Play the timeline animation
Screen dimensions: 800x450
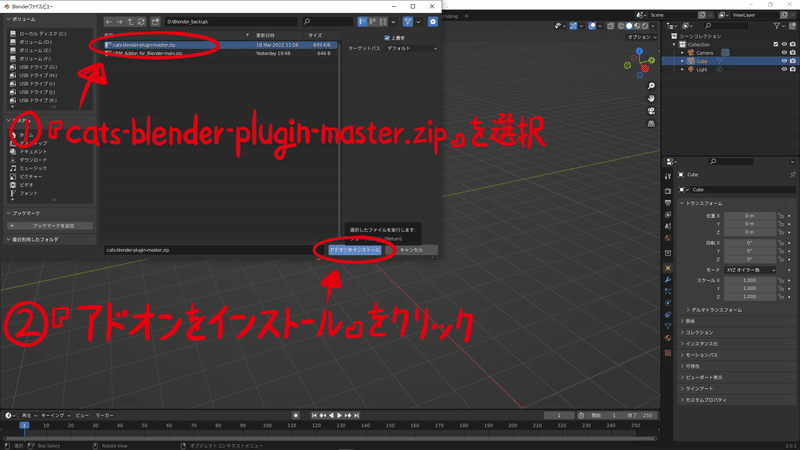(x=339, y=415)
